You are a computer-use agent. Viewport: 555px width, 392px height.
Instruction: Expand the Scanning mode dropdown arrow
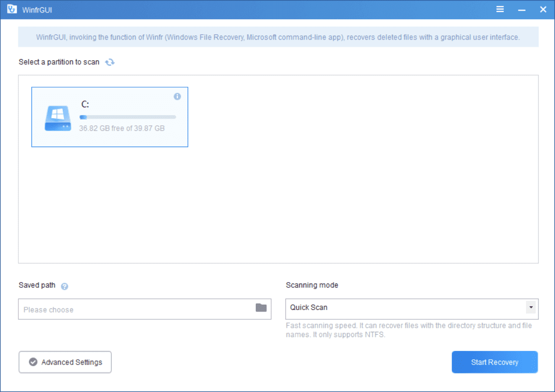point(531,307)
